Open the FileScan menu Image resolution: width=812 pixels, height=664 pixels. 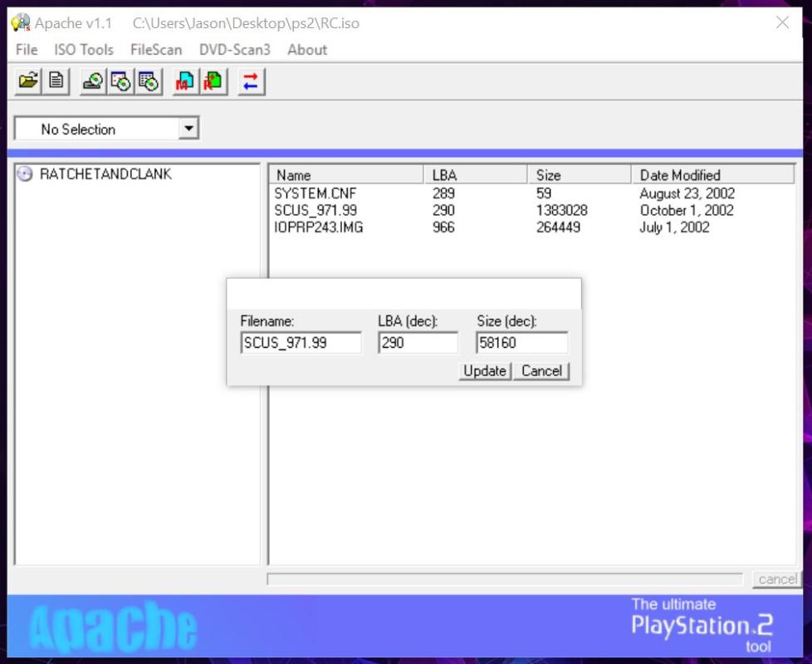click(155, 49)
